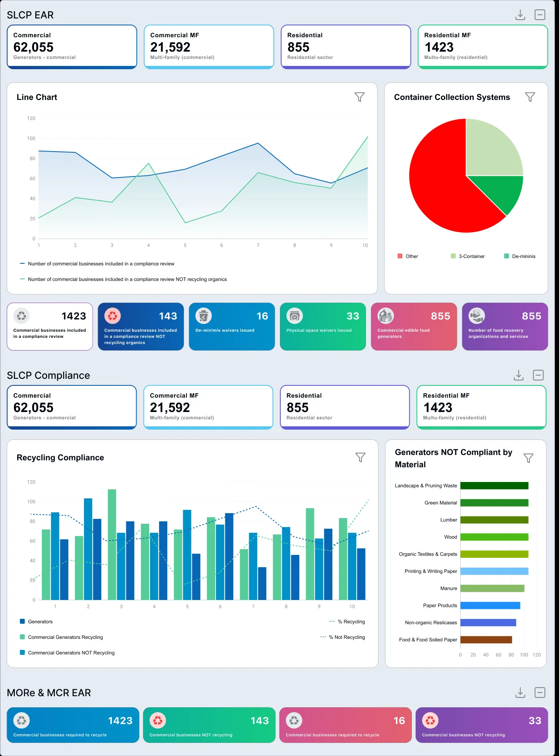Download the SLCP Compliance section data
This screenshot has width=559, height=756.
pyautogui.click(x=518, y=375)
